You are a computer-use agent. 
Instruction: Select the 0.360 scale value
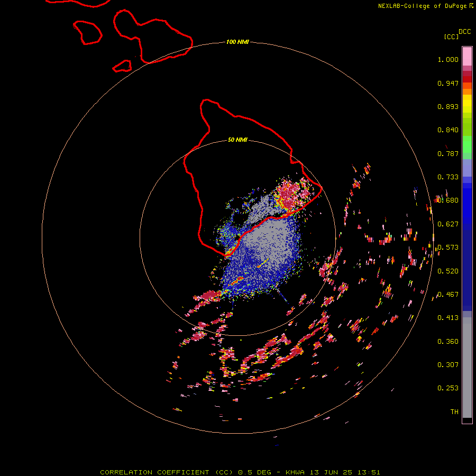click(x=448, y=342)
